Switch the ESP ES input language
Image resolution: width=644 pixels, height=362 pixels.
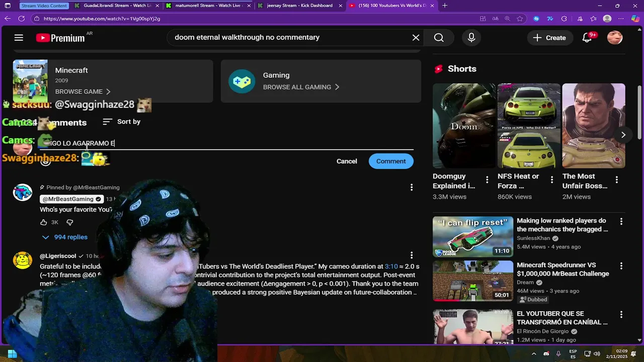click(x=573, y=353)
